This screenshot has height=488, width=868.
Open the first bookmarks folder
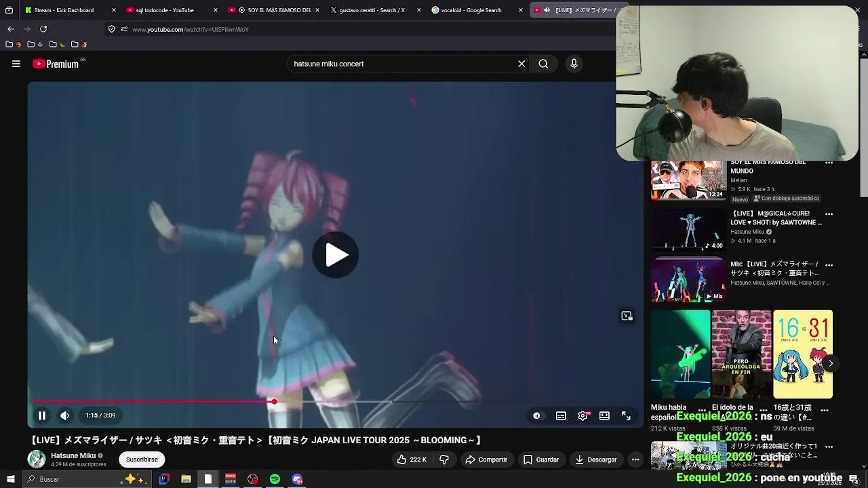pos(12,45)
